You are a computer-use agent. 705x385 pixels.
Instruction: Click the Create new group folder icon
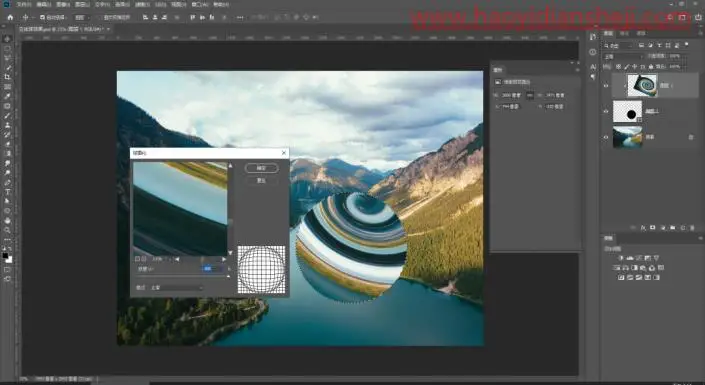click(673, 228)
